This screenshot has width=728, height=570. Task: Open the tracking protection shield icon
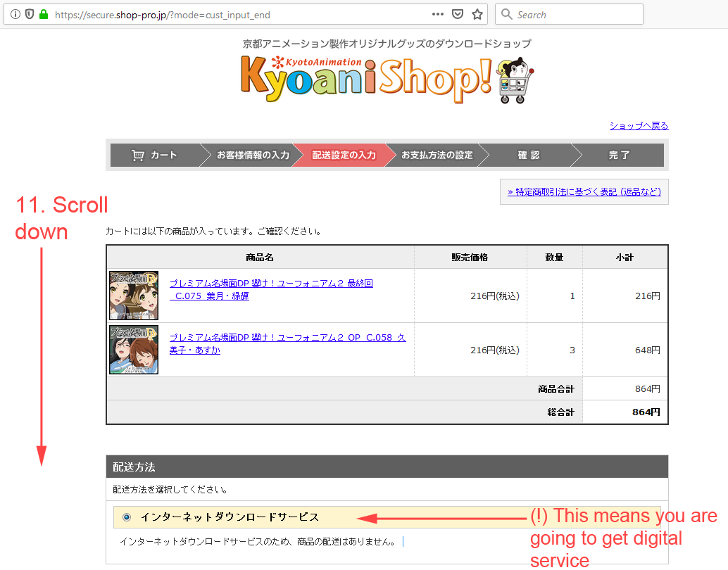(30, 14)
